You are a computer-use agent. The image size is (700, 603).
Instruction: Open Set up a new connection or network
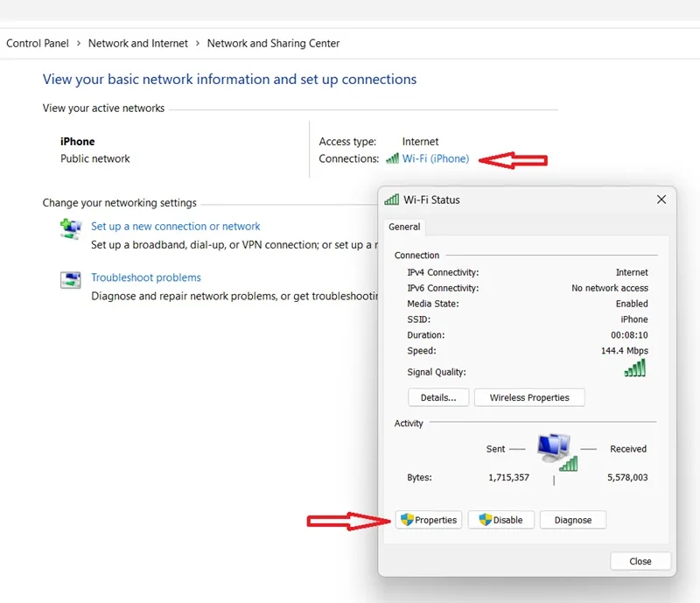tap(176, 227)
